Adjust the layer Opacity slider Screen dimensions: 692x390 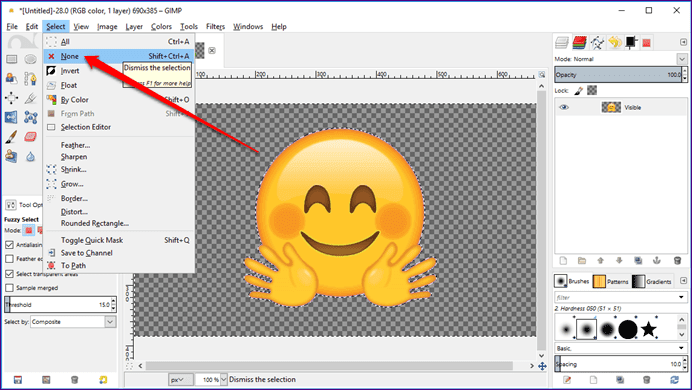(618, 75)
